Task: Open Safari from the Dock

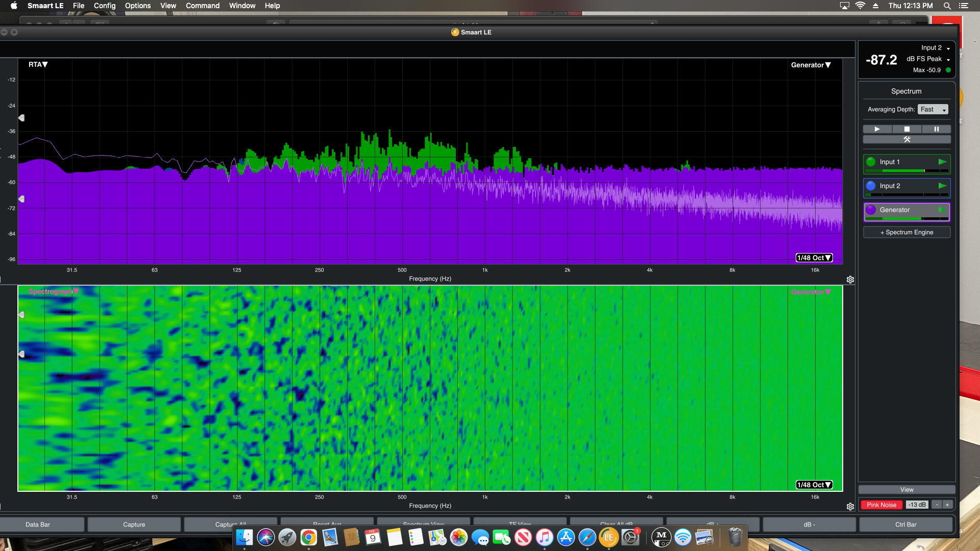Action: 587,537
